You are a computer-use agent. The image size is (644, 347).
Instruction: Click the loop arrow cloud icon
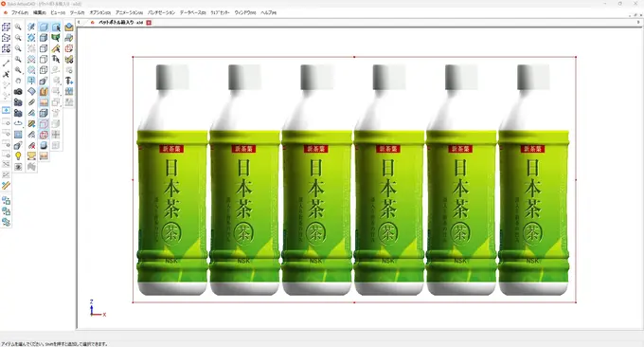point(18,123)
